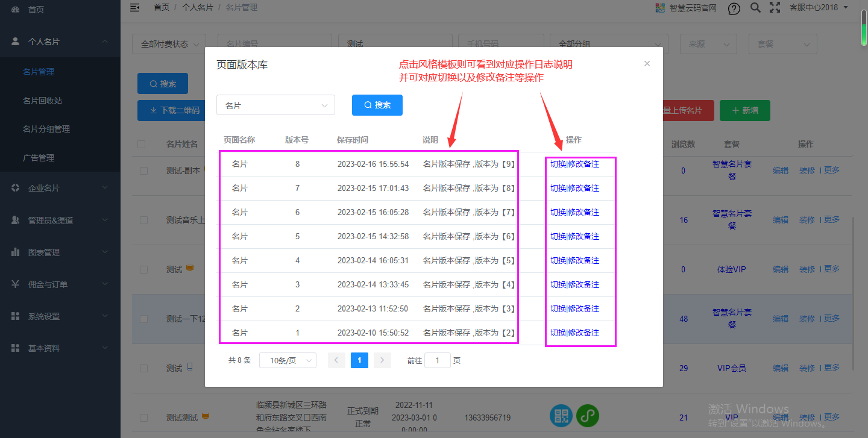Open the 名片 dropdown in dialog

275,105
